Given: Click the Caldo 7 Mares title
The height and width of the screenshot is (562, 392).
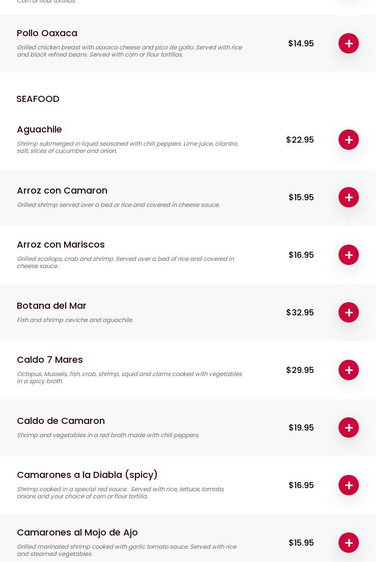Looking at the screenshot, I should point(50,360).
